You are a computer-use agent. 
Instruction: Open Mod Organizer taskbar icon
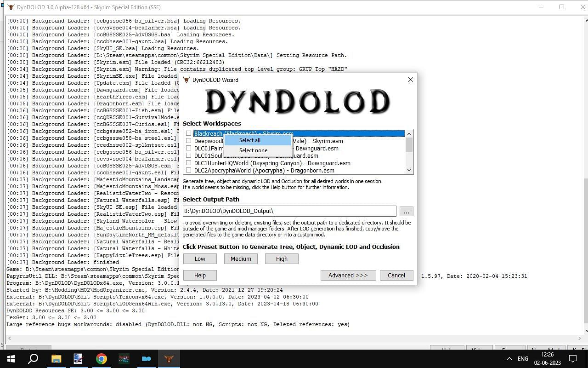78,359
